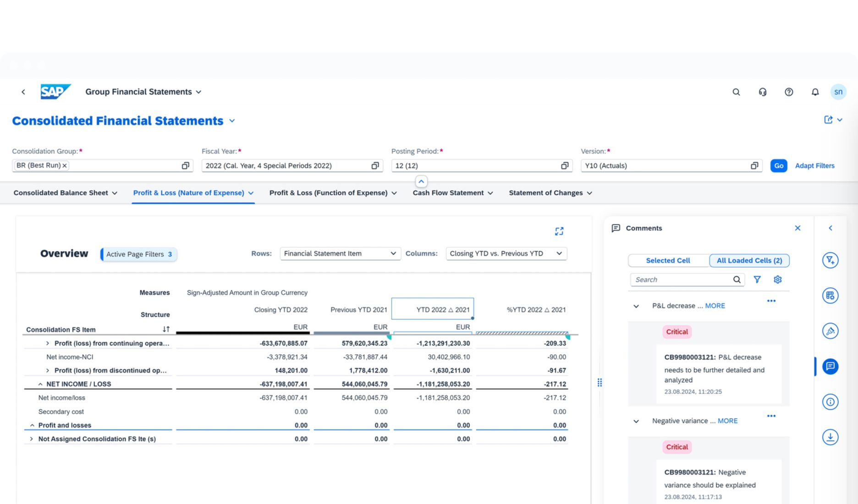Click the Go button
The width and height of the screenshot is (858, 504).
[x=778, y=165]
